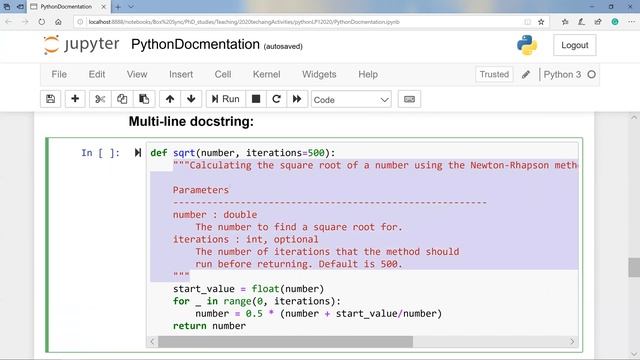The width and height of the screenshot is (640, 360).
Task: Click the Multi-line docstring heading
Action: (x=191, y=121)
